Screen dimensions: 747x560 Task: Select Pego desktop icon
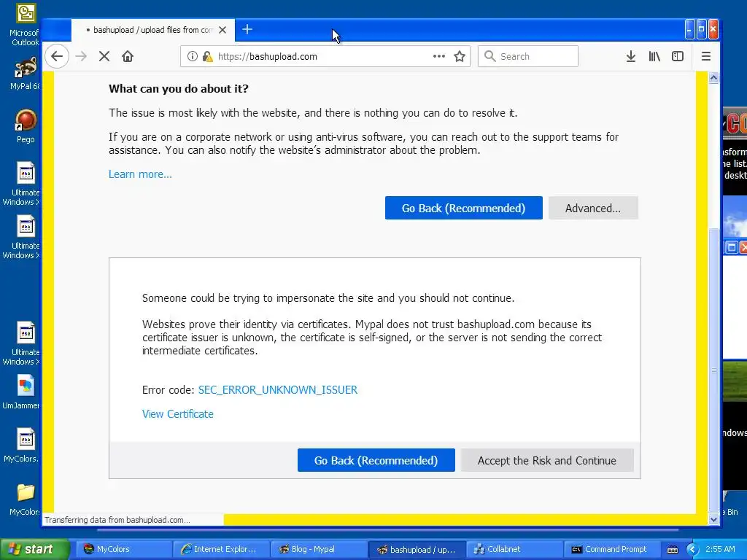click(x=26, y=126)
